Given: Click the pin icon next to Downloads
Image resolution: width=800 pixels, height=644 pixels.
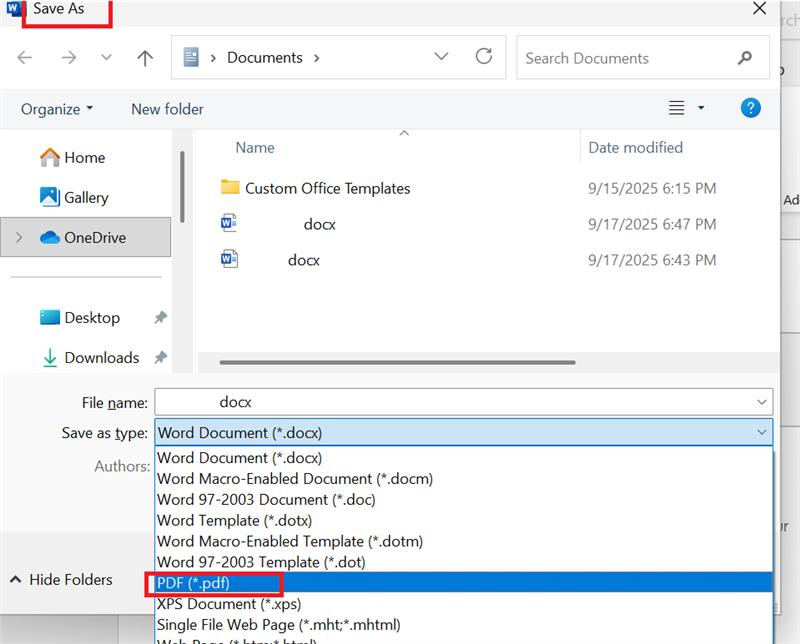Looking at the screenshot, I should [160, 357].
